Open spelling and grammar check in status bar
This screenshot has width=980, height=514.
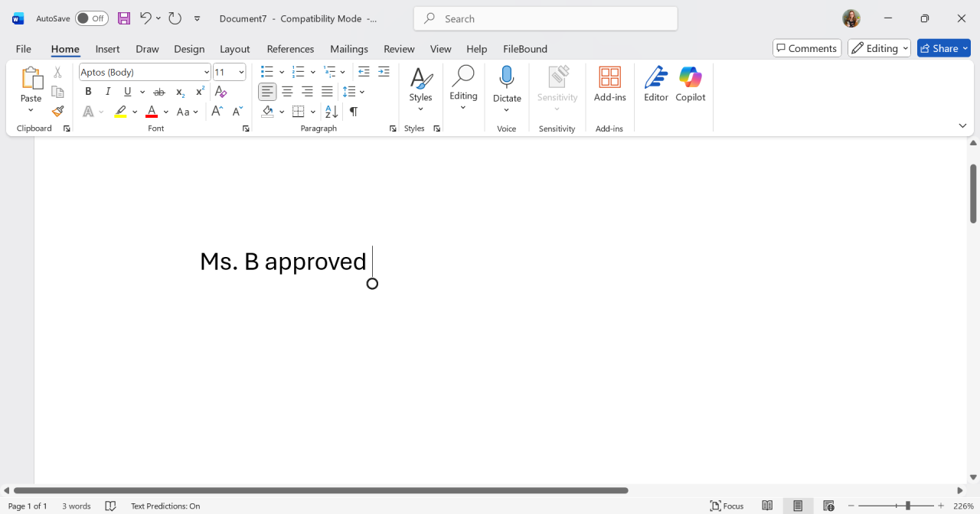pyautogui.click(x=110, y=506)
